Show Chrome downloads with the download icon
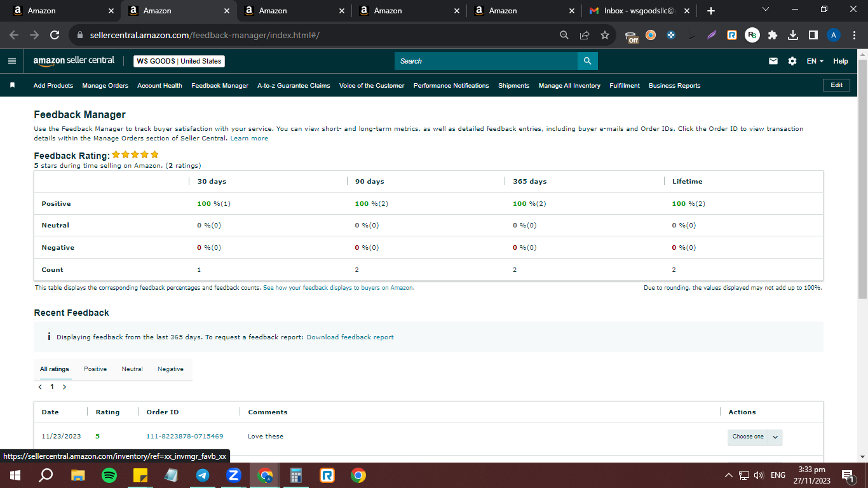The image size is (868, 488). (793, 36)
